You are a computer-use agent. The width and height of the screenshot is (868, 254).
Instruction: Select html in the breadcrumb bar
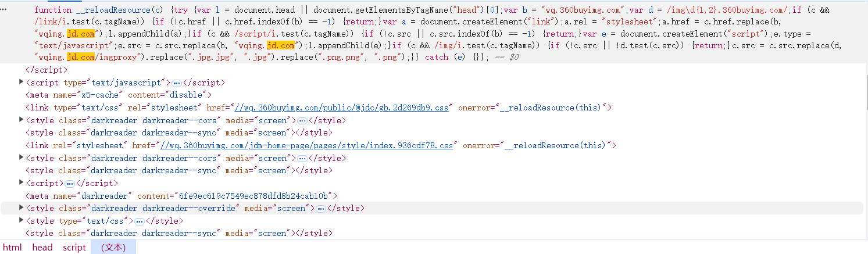[x=12, y=248]
